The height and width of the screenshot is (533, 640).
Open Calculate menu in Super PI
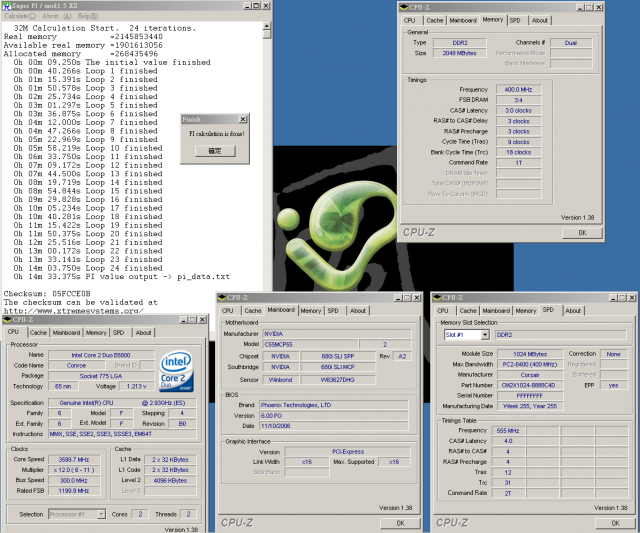point(20,16)
